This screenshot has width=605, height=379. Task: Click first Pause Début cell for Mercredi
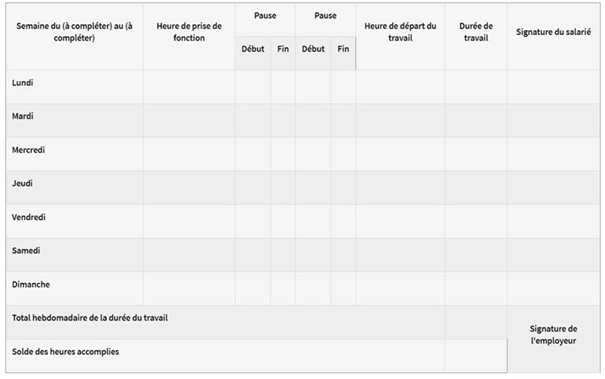[x=253, y=154]
